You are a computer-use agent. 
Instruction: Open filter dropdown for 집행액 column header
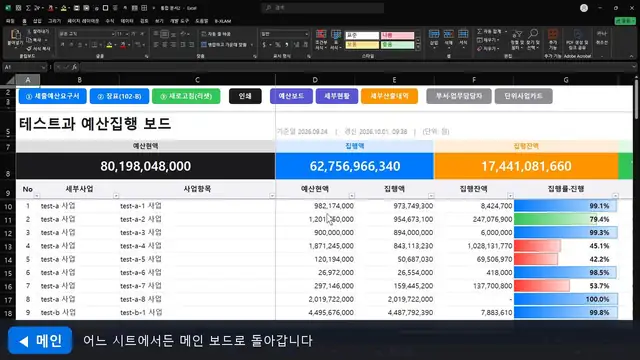point(431,196)
